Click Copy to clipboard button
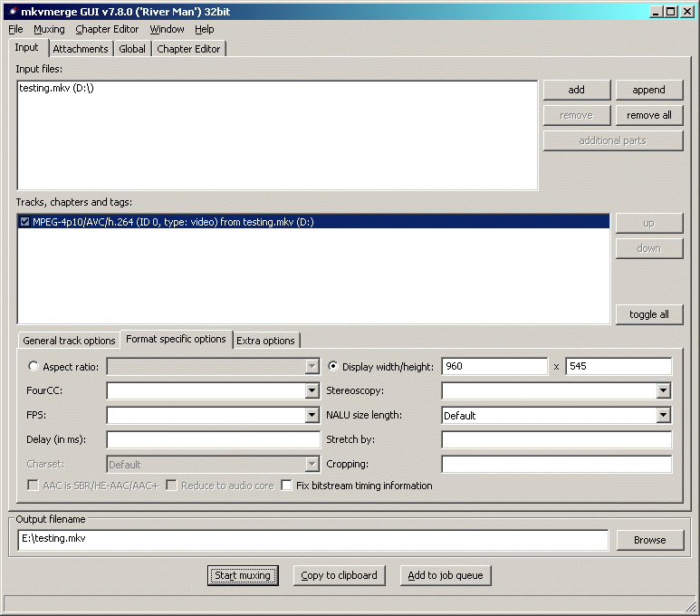 (340, 575)
